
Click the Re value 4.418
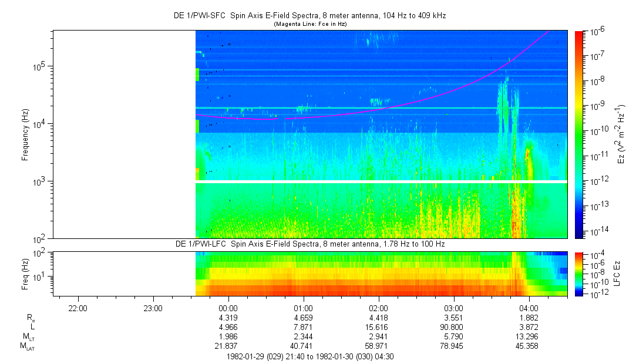coord(378,318)
